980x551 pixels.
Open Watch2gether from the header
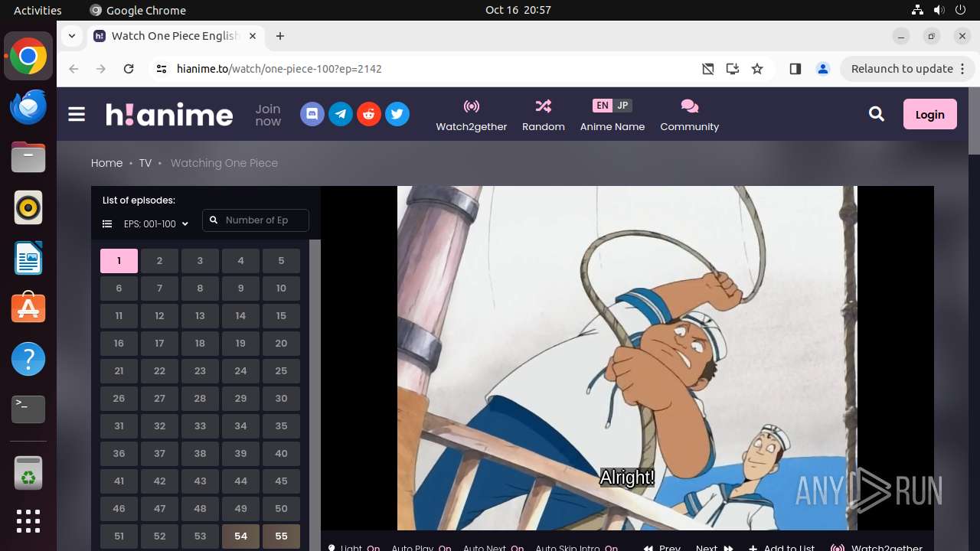(x=472, y=116)
